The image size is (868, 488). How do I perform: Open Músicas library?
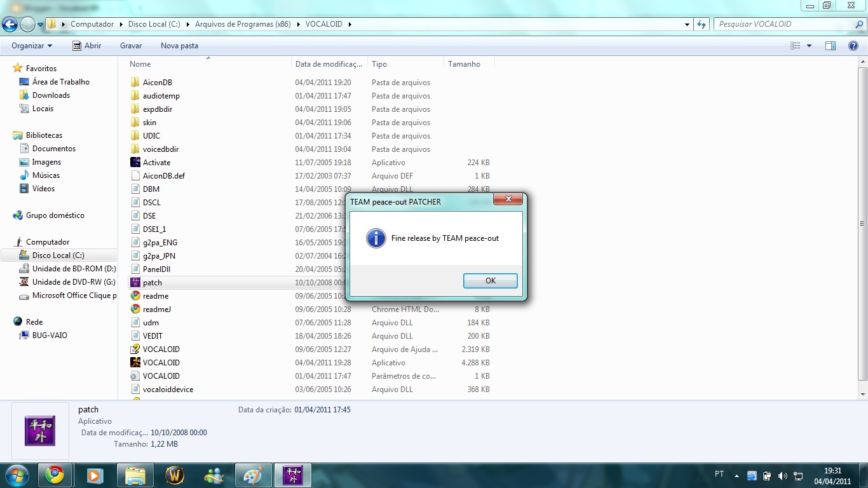click(x=46, y=175)
